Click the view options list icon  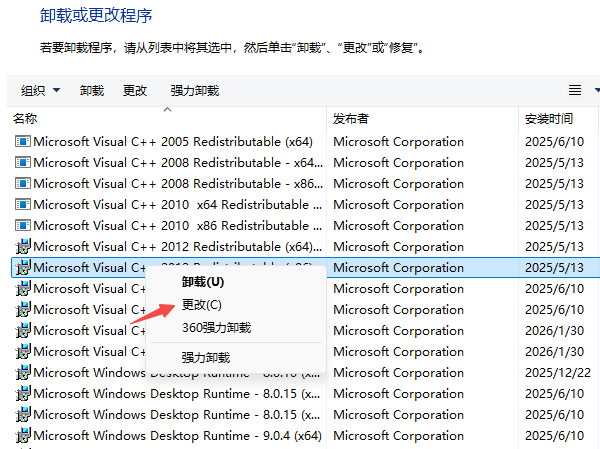(575, 90)
